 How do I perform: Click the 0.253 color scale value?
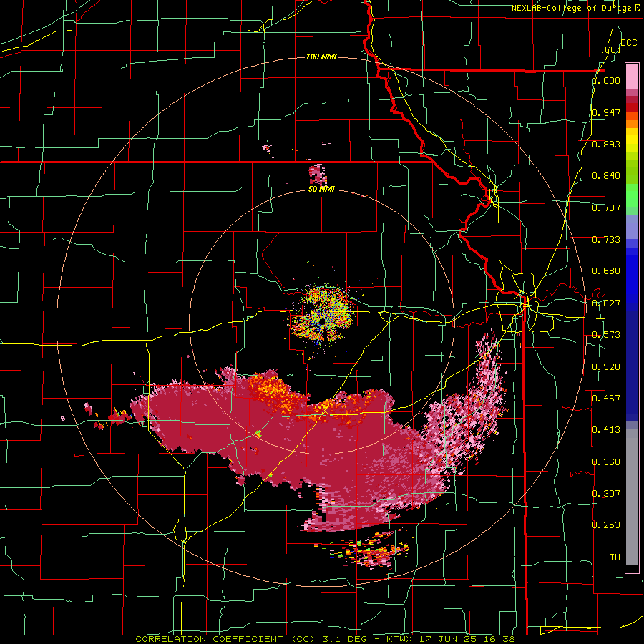pos(606,525)
